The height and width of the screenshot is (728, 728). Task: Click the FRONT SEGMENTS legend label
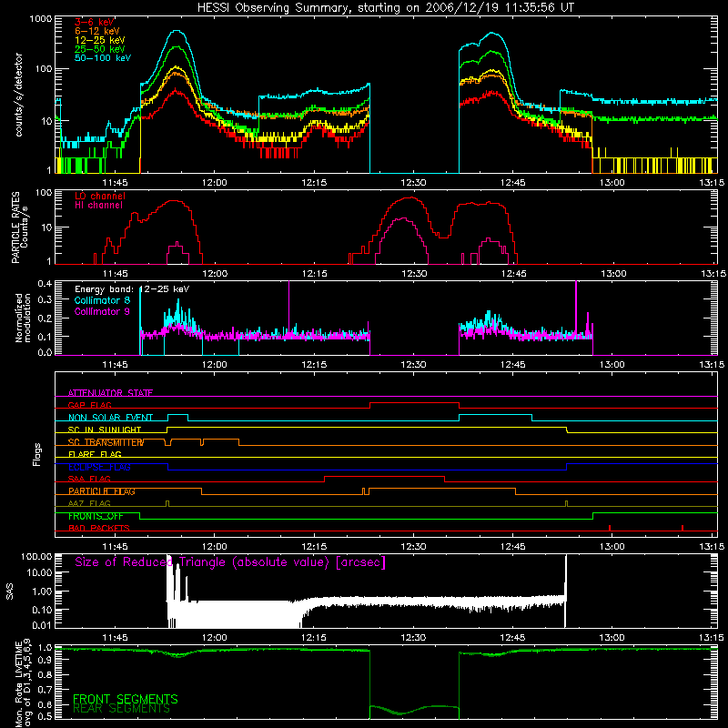click(126, 699)
